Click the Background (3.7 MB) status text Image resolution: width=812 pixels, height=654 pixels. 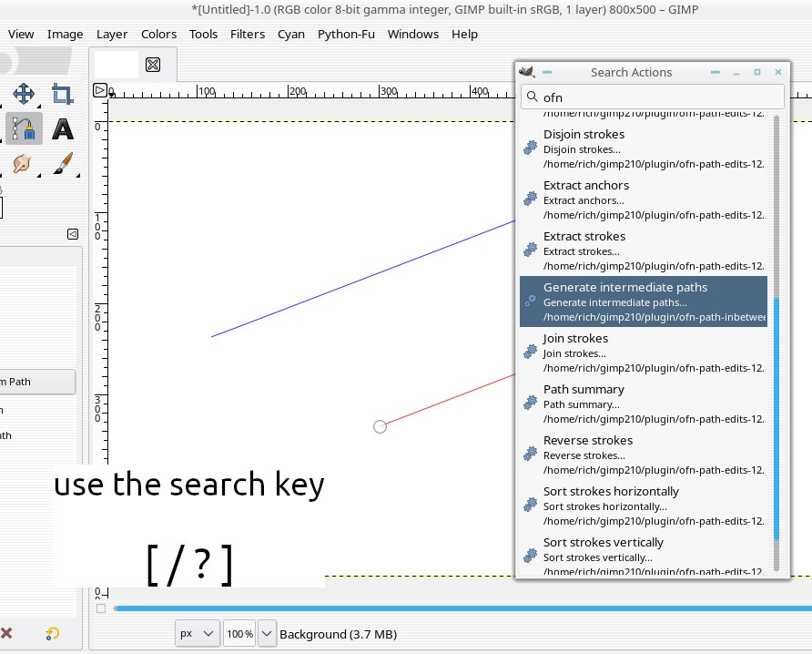click(338, 634)
